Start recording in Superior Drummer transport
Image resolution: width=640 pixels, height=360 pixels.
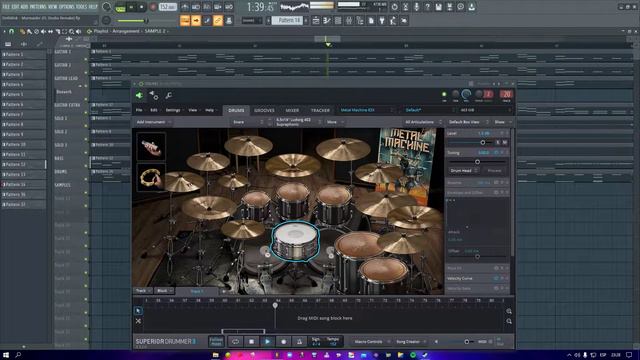pos(283,342)
